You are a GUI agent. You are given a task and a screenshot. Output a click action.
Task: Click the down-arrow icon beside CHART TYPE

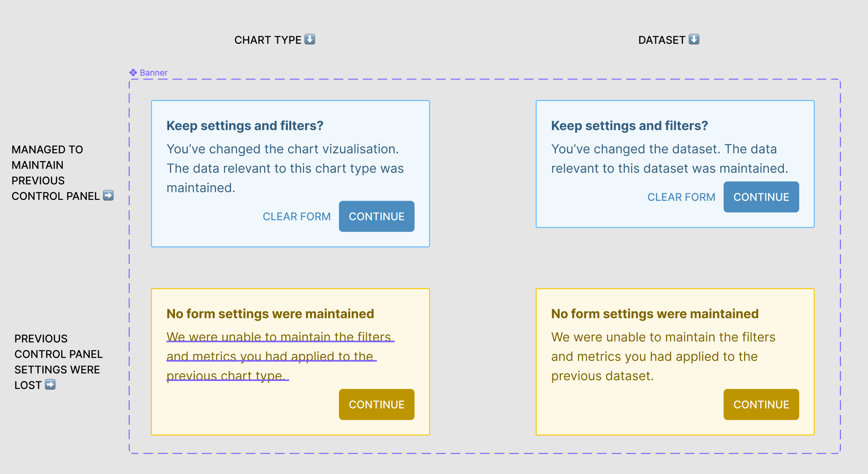click(x=309, y=39)
